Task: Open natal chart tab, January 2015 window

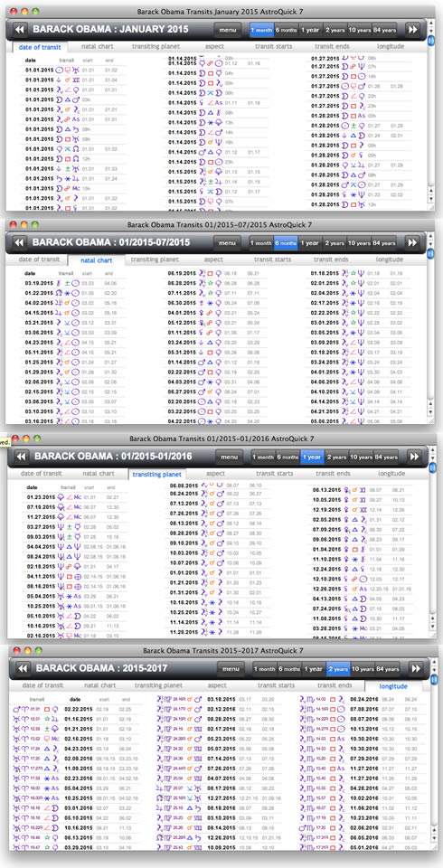Action: click(98, 46)
